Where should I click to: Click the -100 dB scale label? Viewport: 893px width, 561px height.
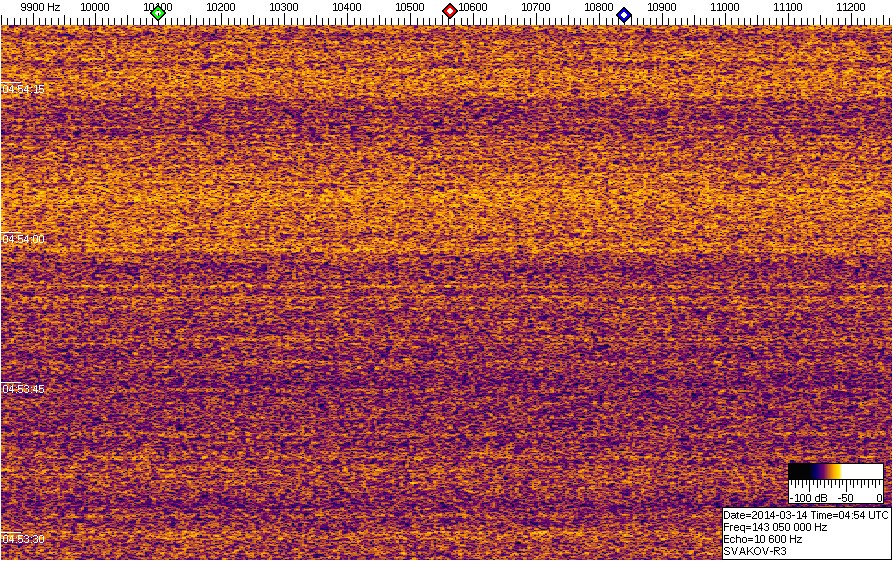coord(806,497)
